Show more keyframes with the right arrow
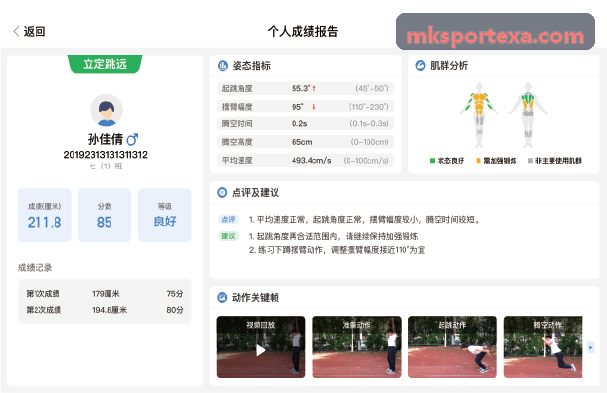607x393 pixels. [x=590, y=347]
